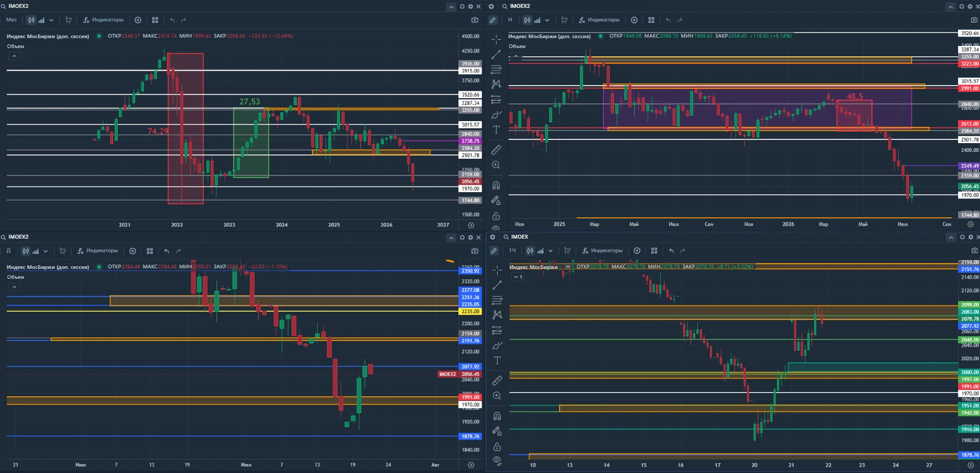The width and height of the screenshot is (980, 473).
Task: Select brush drawing tool in top-right chart
Action: click(496, 114)
